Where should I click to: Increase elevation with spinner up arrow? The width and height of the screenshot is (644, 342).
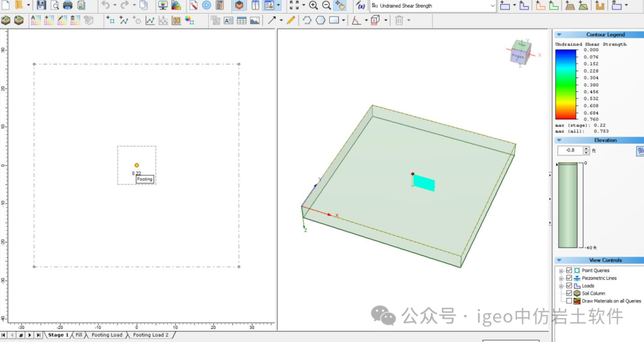click(587, 149)
